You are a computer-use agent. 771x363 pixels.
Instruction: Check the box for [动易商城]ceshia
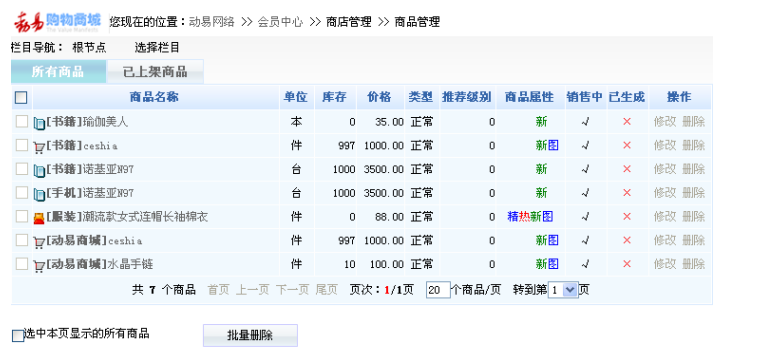point(22,240)
